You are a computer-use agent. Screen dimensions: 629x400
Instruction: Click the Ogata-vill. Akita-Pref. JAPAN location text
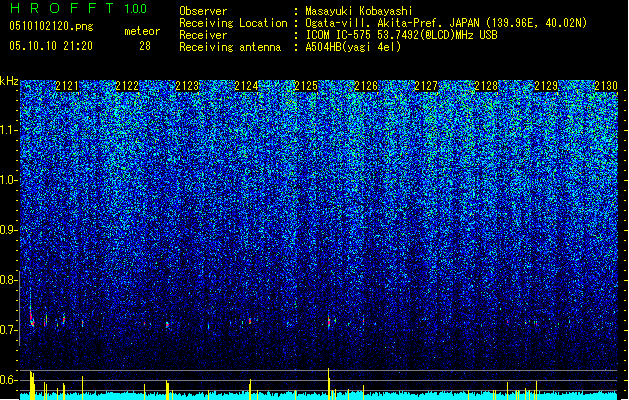446,23
